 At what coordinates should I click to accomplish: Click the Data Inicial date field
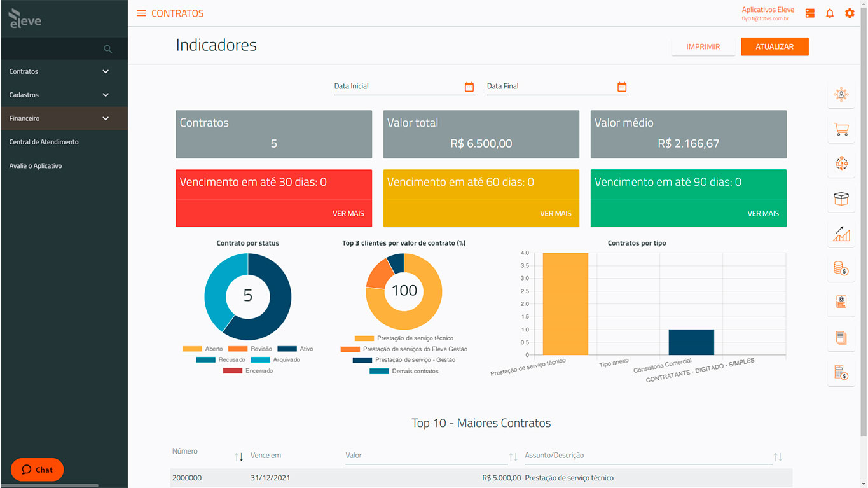[394, 86]
